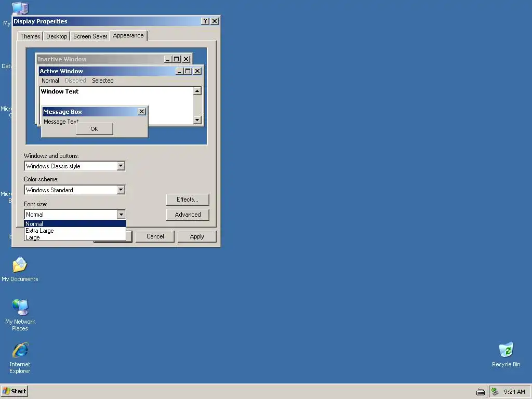Image resolution: width=532 pixels, height=399 pixels.
Task: Select the Appearance tab
Action: coord(128,36)
